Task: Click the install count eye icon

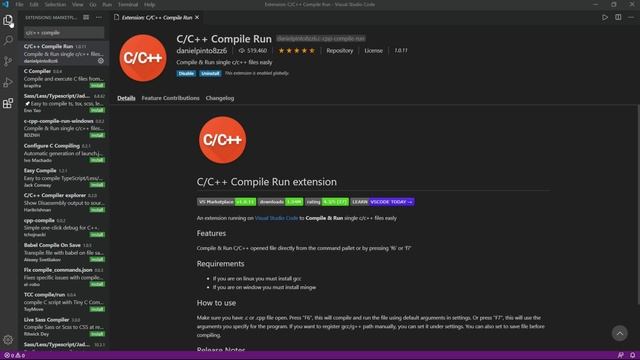Action: [242, 51]
